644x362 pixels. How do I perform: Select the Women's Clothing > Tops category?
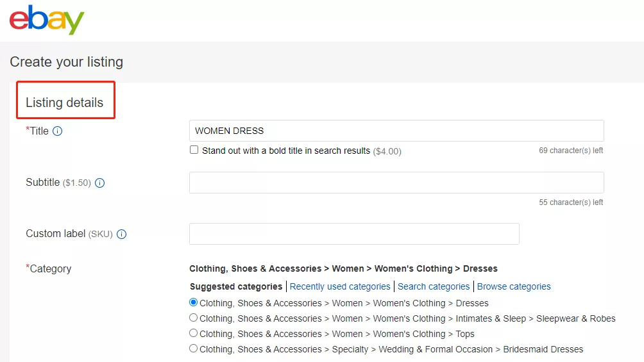click(194, 333)
